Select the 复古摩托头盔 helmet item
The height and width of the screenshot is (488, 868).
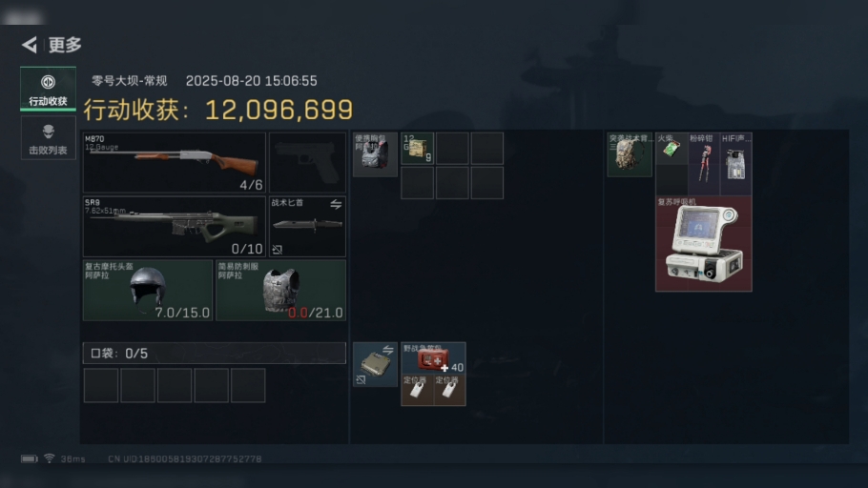pyautogui.click(x=148, y=290)
